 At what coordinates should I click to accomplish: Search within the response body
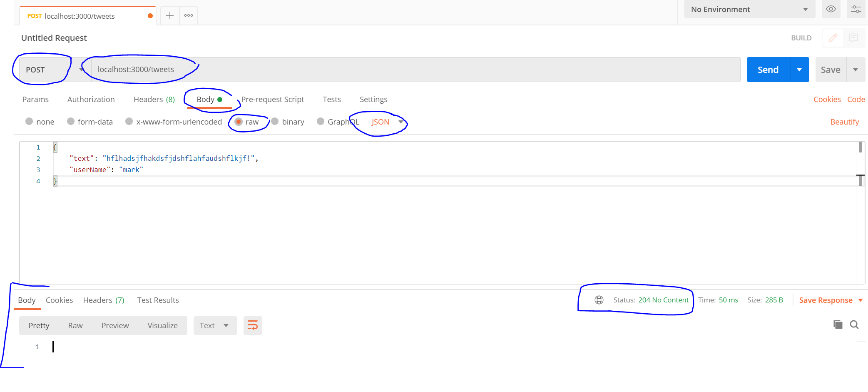tap(854, 325)
